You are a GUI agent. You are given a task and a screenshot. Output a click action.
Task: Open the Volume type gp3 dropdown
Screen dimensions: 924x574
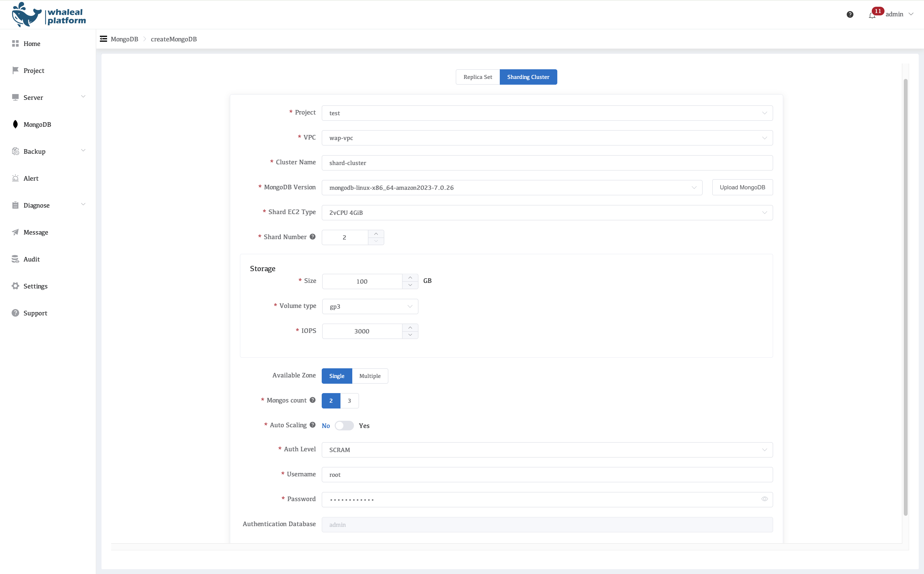point(370,306)
